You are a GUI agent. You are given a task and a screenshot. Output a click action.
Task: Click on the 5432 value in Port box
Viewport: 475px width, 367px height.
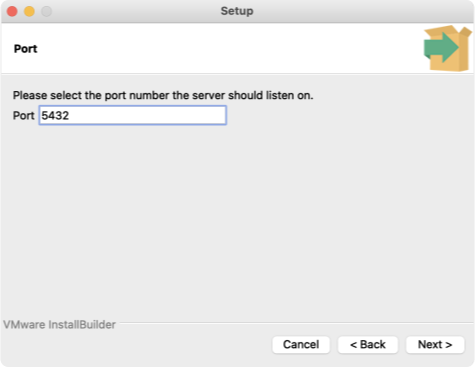point(55,116)
